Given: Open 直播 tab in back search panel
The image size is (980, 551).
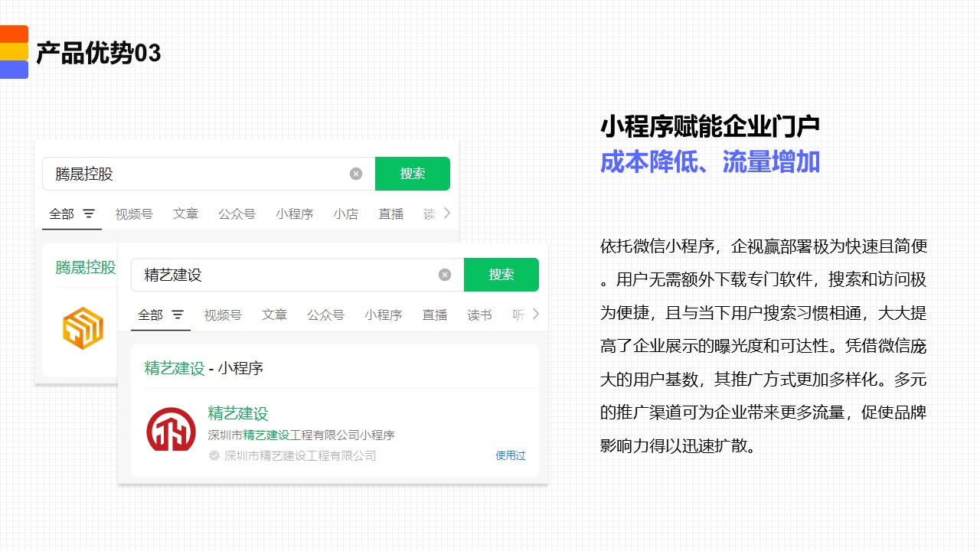Looking at the screenshot, I should 390,214.
